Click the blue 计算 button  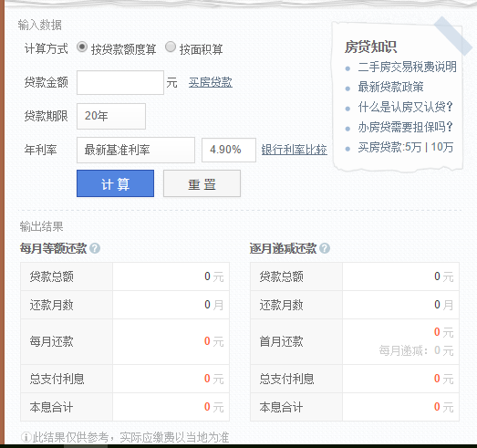tap(115, 183)
